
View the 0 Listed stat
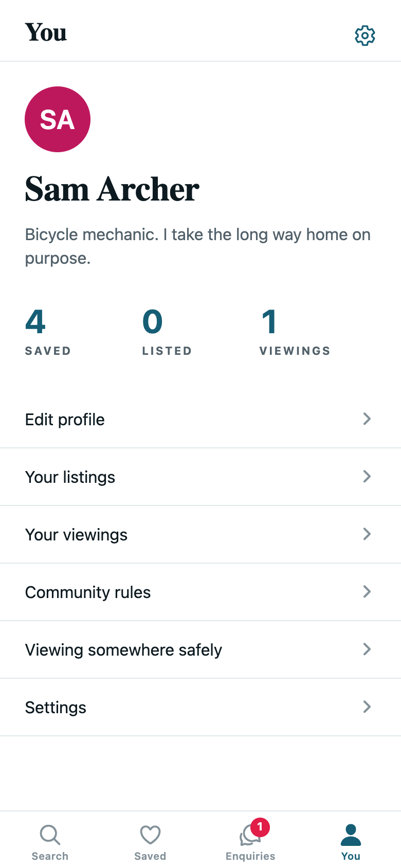tap(167, 332)
